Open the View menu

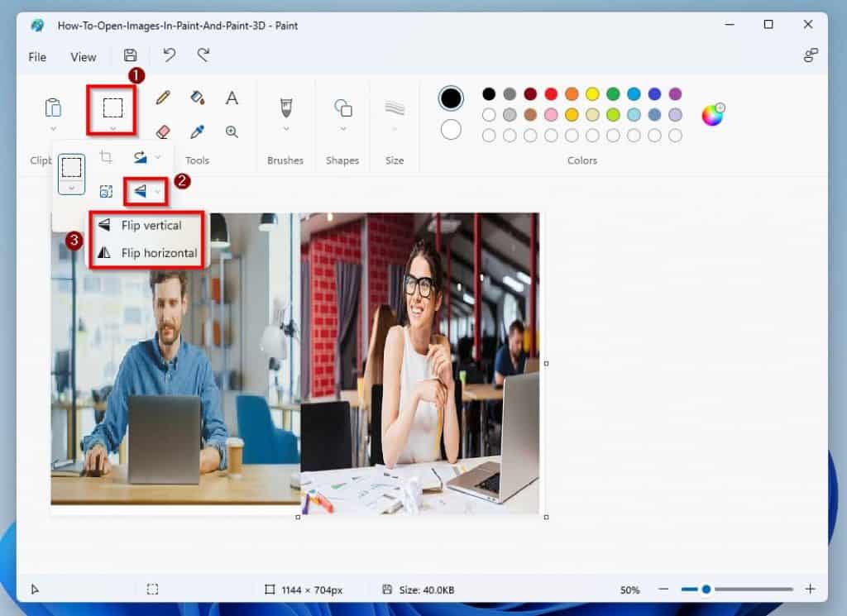[x=84, y=57]
